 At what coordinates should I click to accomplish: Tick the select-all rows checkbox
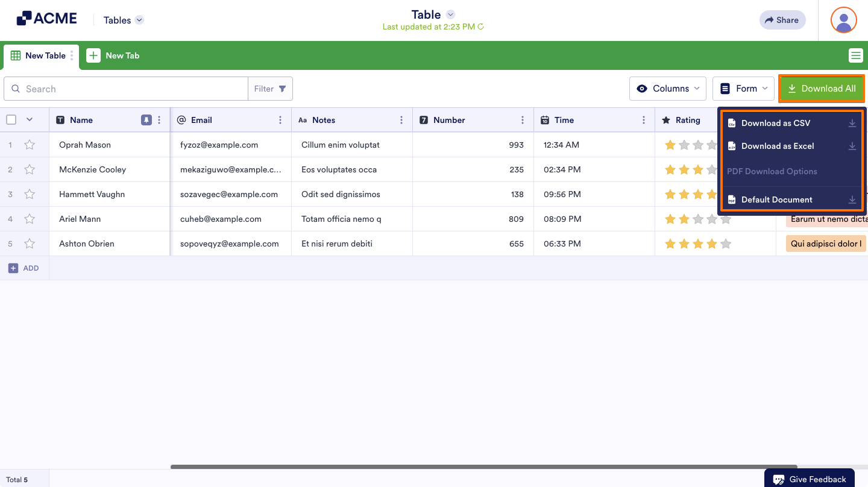11,120
